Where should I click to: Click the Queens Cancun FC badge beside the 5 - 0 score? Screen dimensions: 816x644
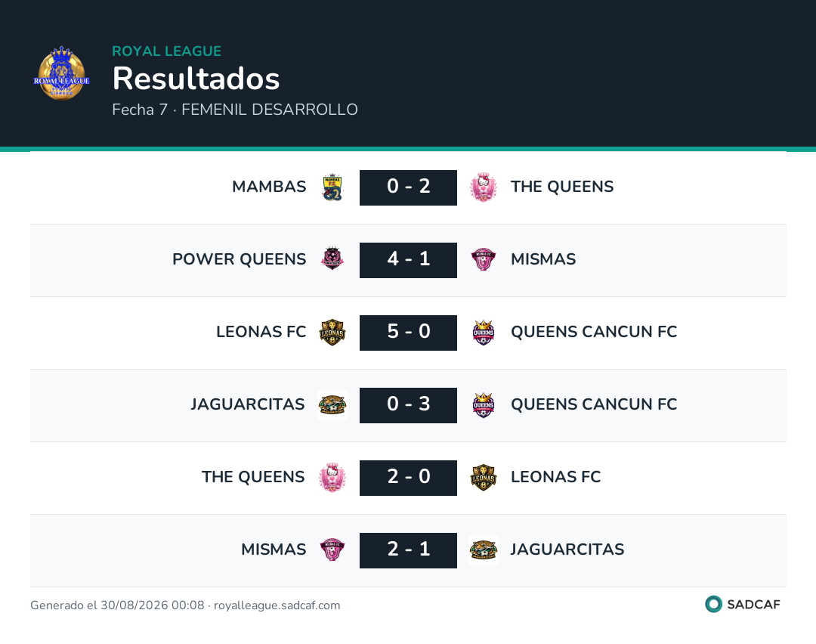pyautogui.click(x=484, y=332)
